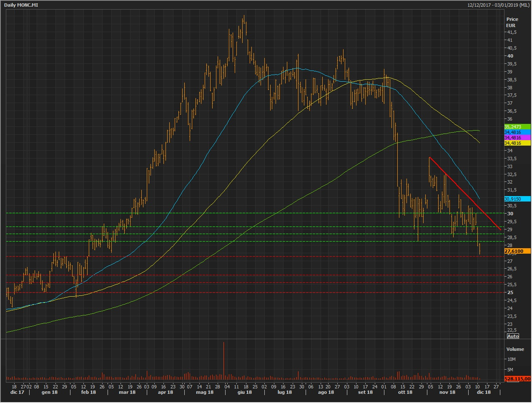Click the Auto scale button on price axis

[x=513, y=336]
